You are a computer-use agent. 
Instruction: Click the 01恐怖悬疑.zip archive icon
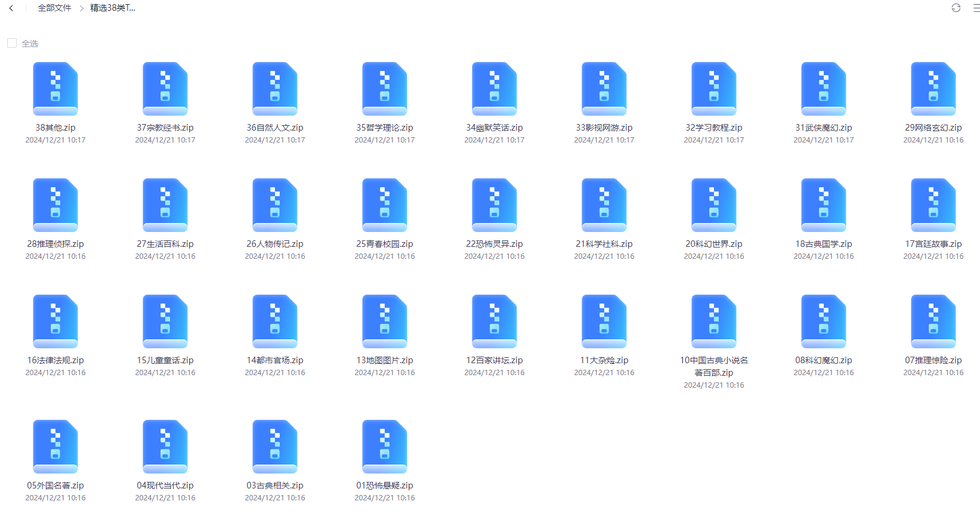click(385, 447)
